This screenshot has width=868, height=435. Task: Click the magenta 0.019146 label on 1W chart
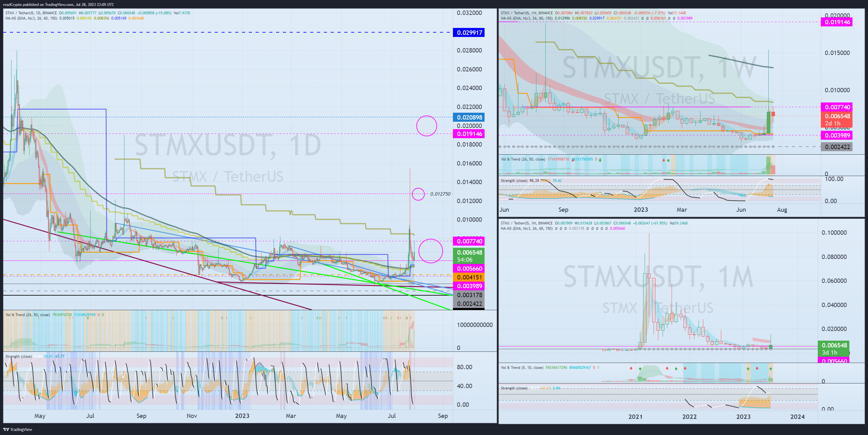point(837,22)
